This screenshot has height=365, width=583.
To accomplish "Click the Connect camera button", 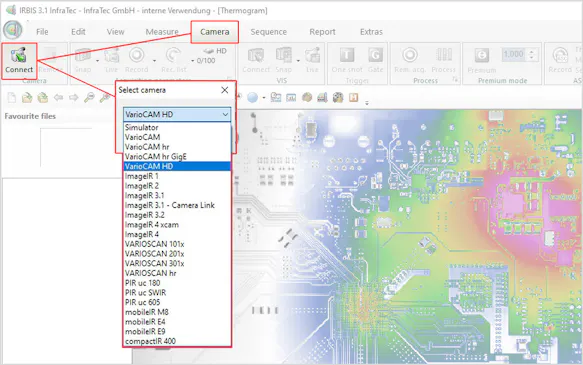I will 19,60.
